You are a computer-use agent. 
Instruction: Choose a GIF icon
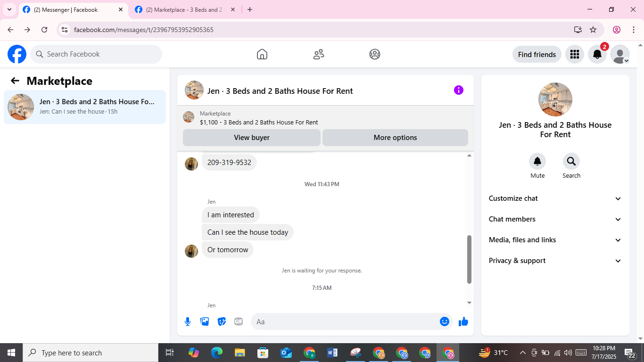pos(239,321)
